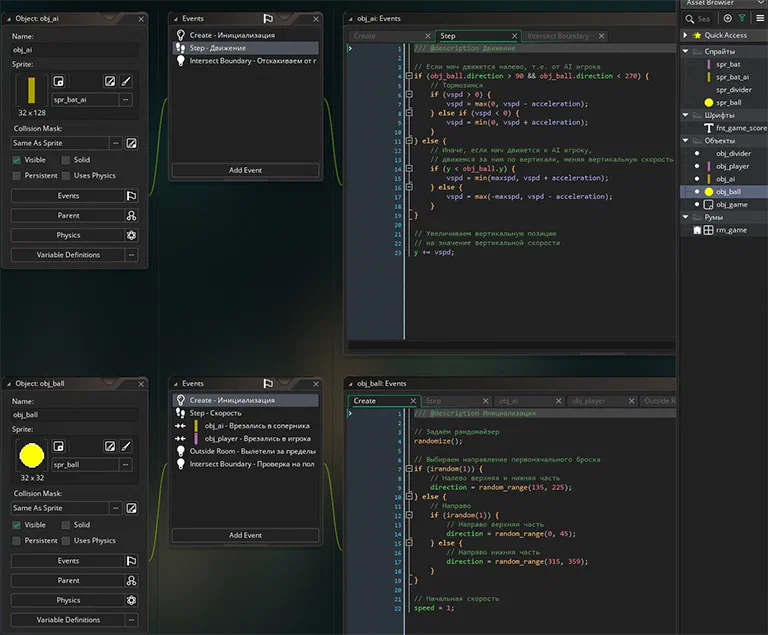Collapse the Спрайты folder in Asset Browser
Screen dimensions: 768x635
pos(686,51)
